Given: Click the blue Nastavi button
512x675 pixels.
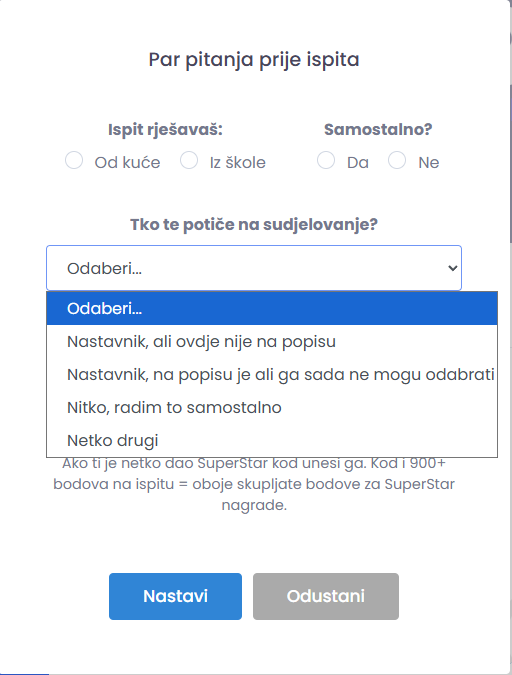Looking at the screenshot, I should [175, 596].
